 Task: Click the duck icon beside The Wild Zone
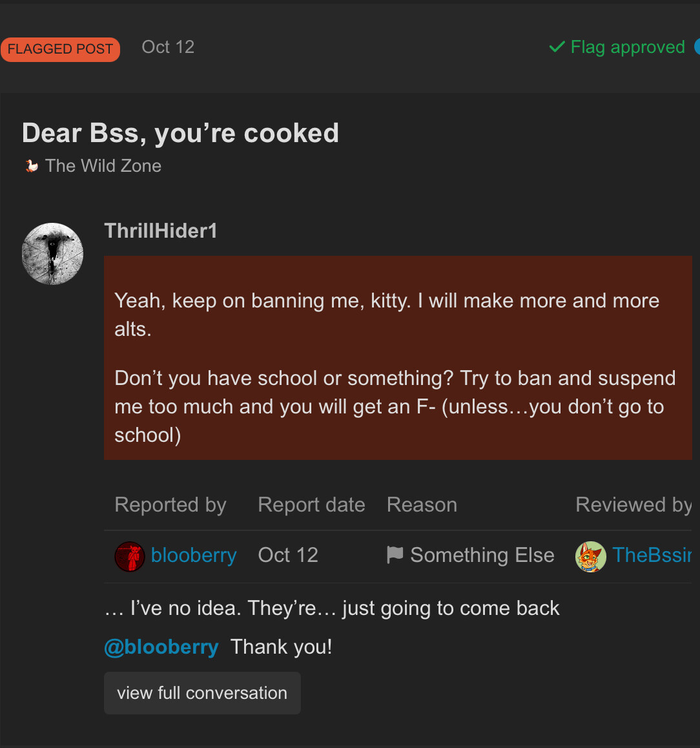[31, 166]
